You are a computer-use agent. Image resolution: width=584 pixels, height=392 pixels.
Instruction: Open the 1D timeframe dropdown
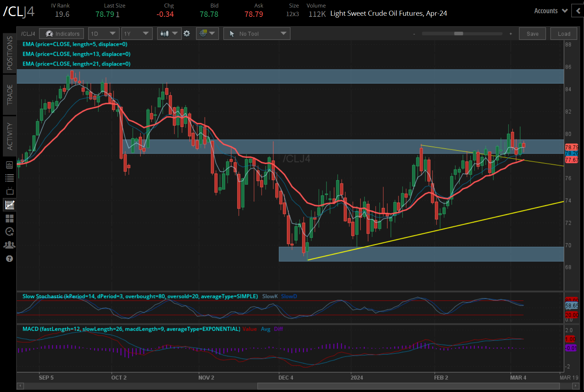click(103, 33)
